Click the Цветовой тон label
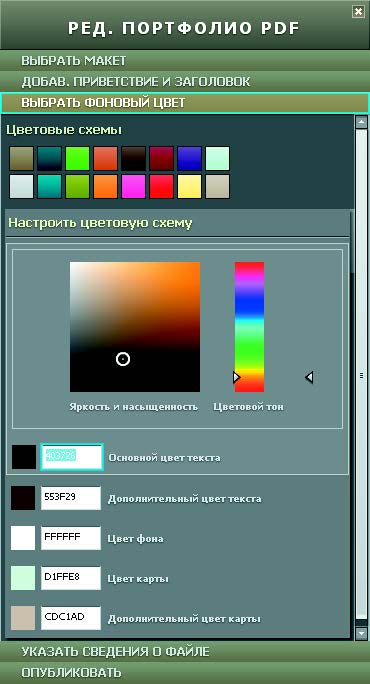 click(248, 407)
